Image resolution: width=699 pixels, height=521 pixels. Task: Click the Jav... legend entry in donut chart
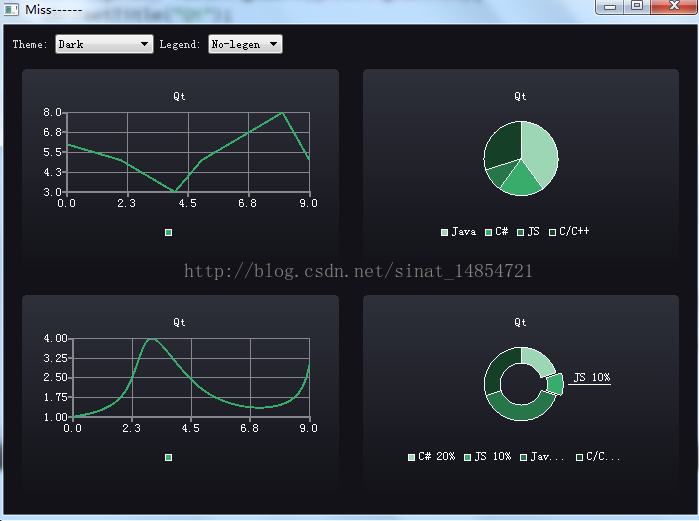(542, 457)
